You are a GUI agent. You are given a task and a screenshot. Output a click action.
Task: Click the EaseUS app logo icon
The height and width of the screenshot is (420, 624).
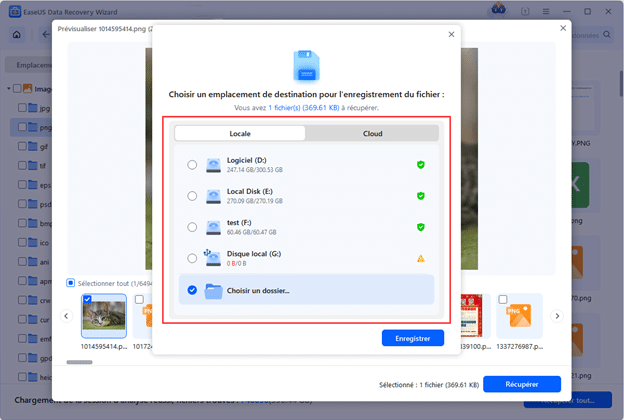pyautogui.click(x=15, y=12)
